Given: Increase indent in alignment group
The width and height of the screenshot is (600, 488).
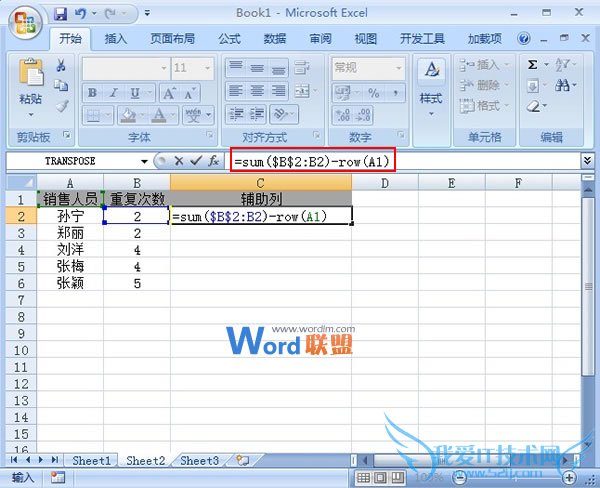Looking at the screenshot, I should coord(257,114).
